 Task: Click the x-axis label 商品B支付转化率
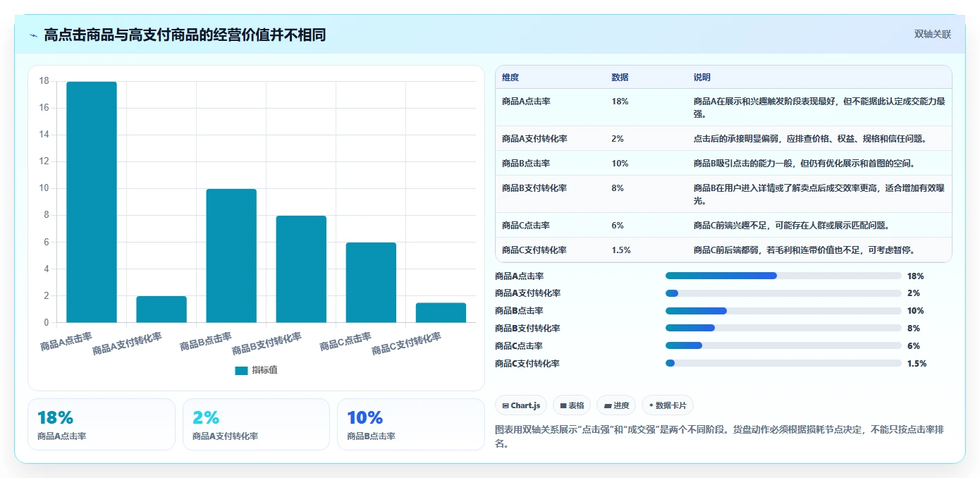pyautogui.click(x=267, y=343)
